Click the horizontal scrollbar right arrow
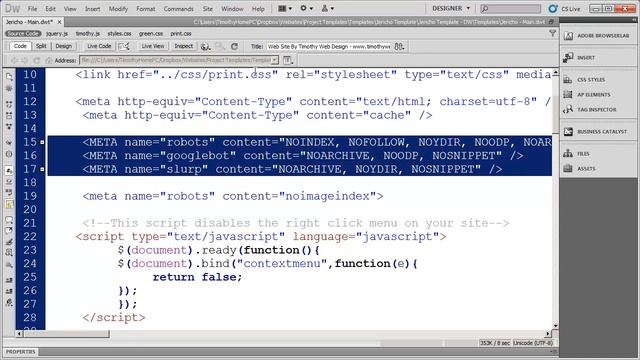The height and width of the screenshot is (360, 640). tap(548, 334)
